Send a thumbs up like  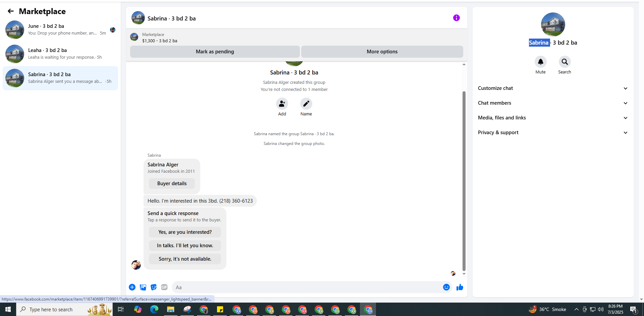460,287
